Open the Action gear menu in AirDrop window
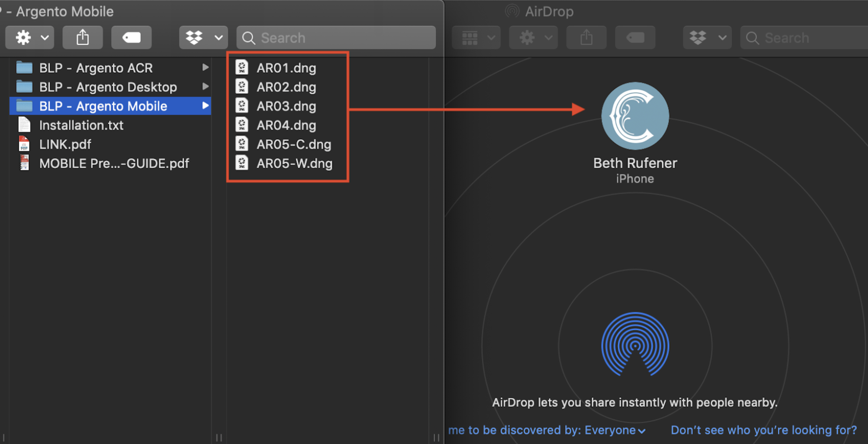Image resolution: width=868 pixels, height=444 pixels. pos(533,38)
